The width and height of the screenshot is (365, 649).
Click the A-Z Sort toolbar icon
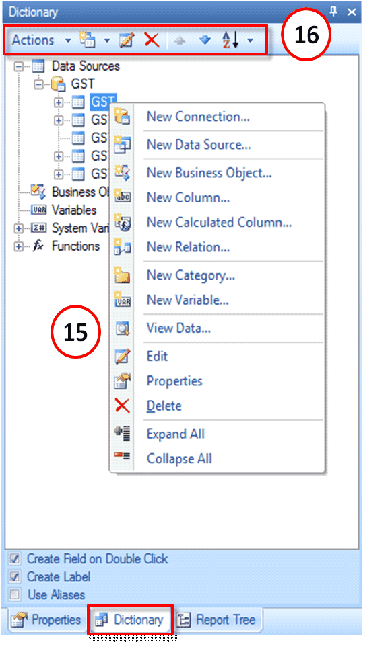[x=231, y=40]
